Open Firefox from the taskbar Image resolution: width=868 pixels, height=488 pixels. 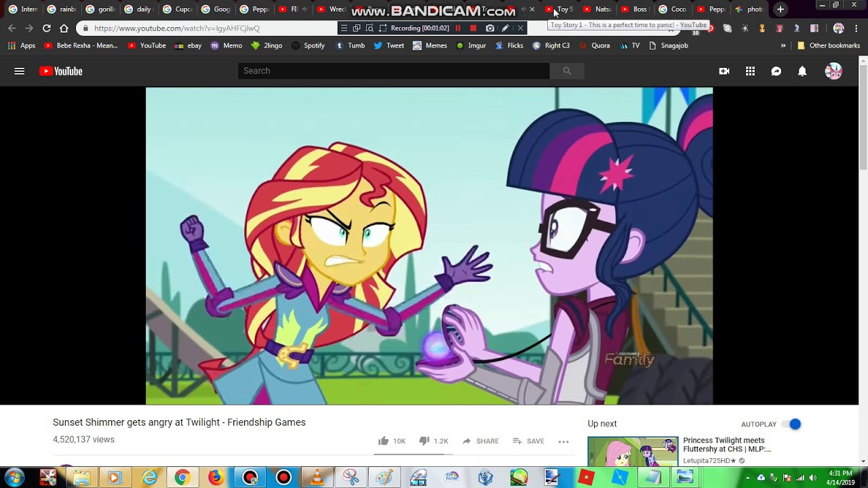point(216,477)
